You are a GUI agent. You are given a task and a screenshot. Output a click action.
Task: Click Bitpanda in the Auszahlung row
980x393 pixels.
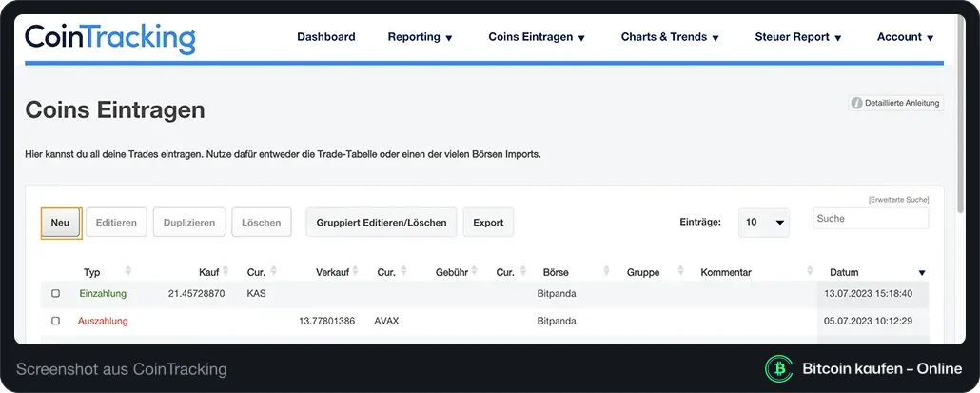557,321
